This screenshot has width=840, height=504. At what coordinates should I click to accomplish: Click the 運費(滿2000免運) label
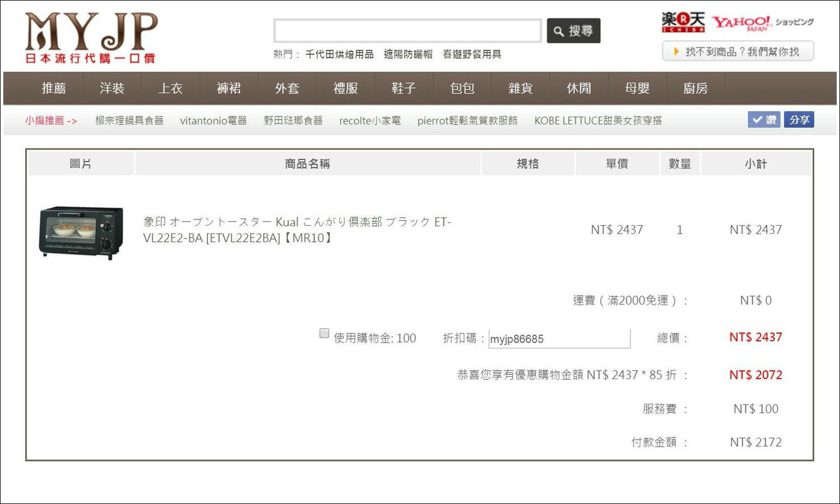click(630, 301)
